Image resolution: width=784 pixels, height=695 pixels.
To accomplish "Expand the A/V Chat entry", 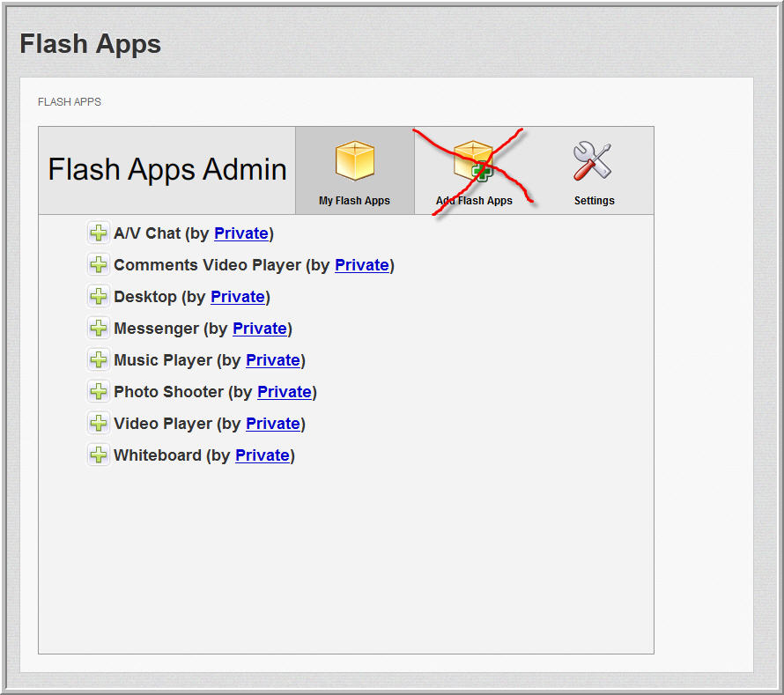I will (x=99, y=233).
